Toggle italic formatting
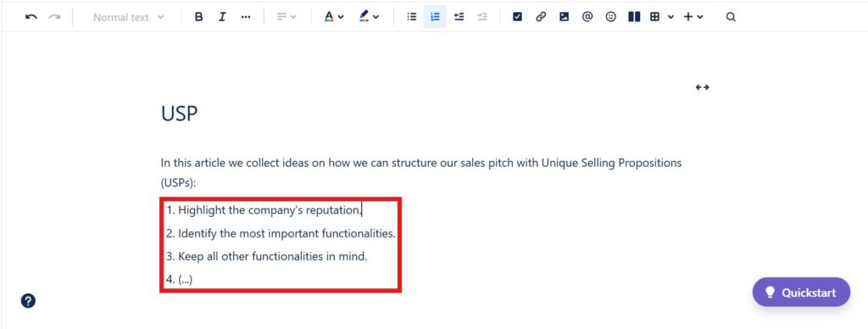This screenshot has height=329, width=868. [x=222, y=17]
